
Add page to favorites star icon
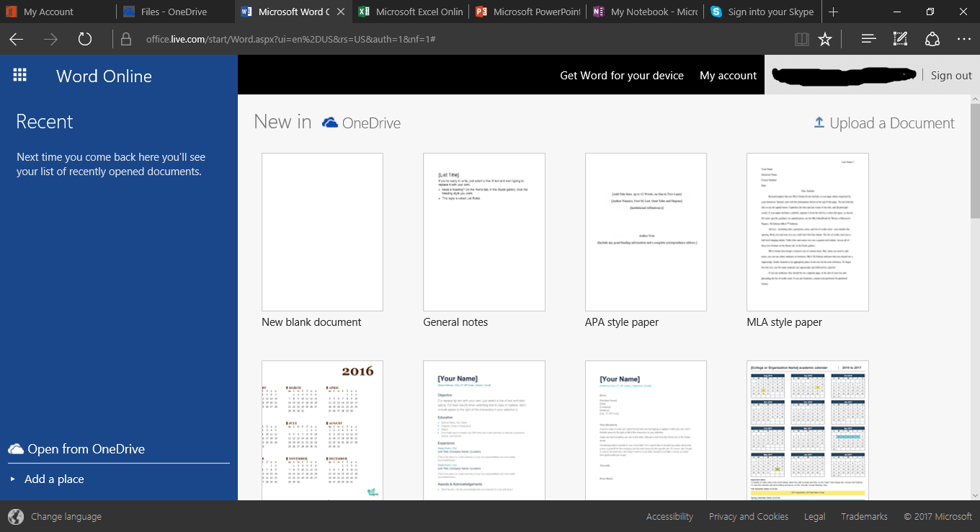coord(825,39)
